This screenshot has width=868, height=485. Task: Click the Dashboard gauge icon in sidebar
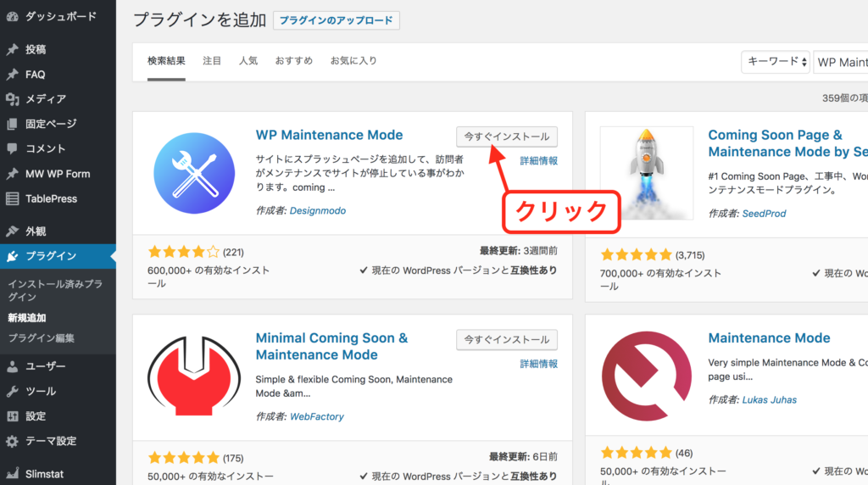click(x=12, y=16)
